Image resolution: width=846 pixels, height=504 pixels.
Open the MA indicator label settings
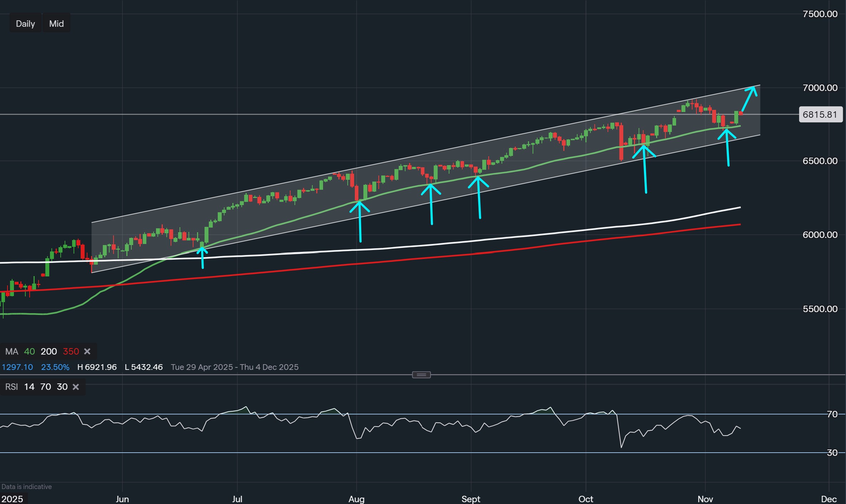[11, 352]
